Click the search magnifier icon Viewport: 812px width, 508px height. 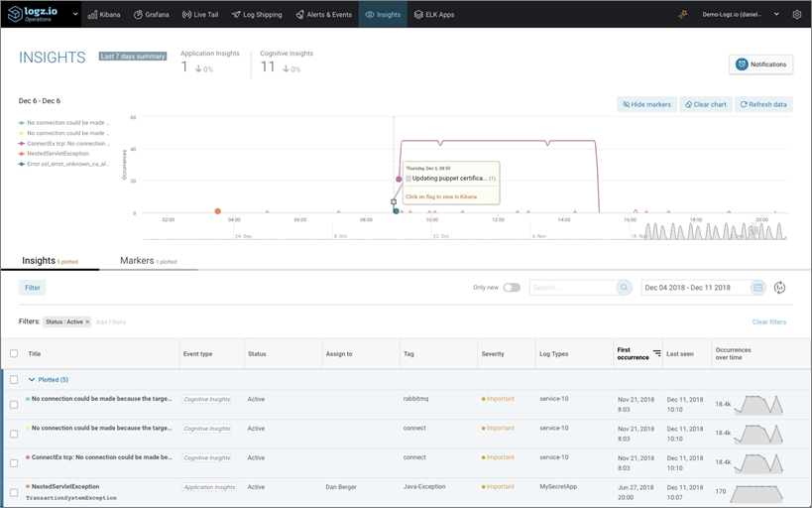click(624, 288)
